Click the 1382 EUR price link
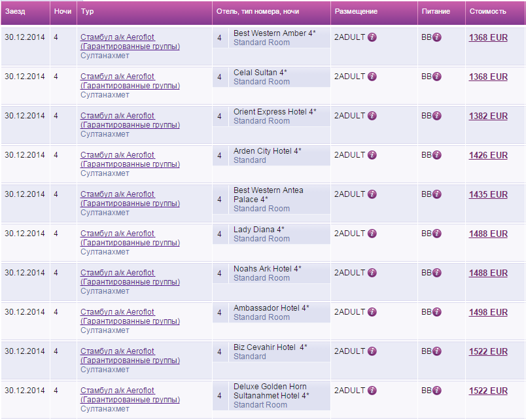526x420 pixels. tap(488, 116)
